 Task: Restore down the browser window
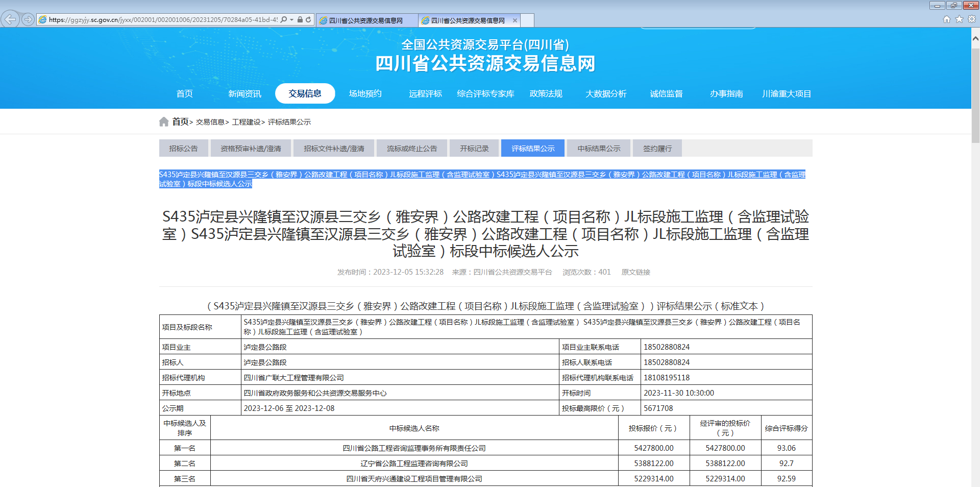[953, 5]
